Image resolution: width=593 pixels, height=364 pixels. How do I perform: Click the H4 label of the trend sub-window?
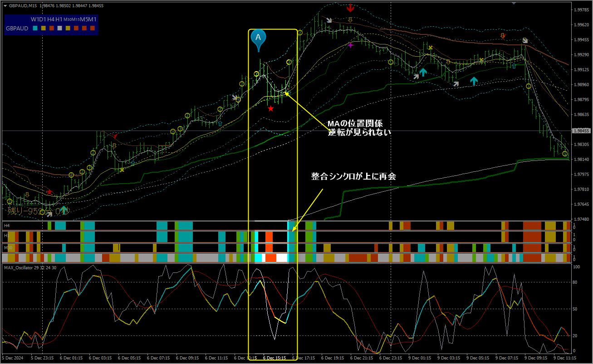point(7,225)
